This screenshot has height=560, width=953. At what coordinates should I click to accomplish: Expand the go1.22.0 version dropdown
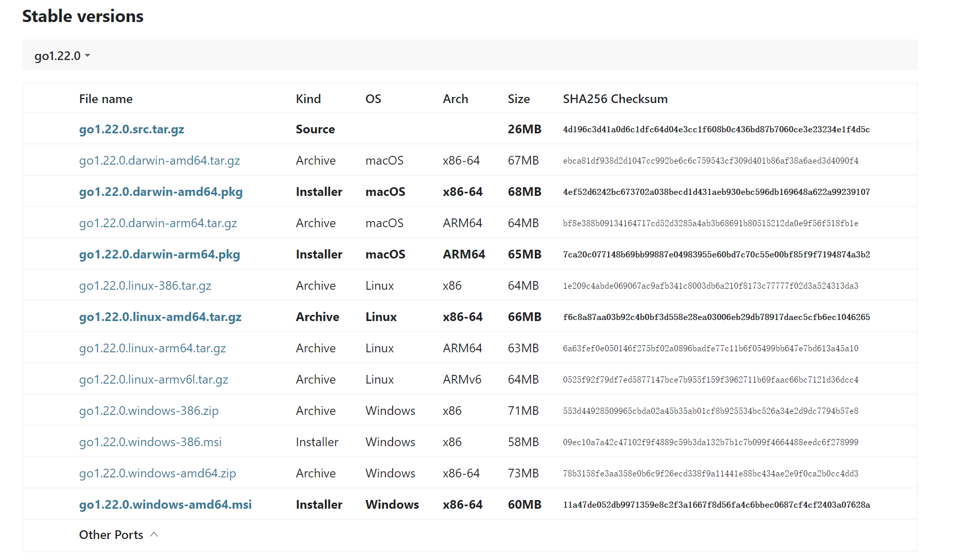point(62,55)
